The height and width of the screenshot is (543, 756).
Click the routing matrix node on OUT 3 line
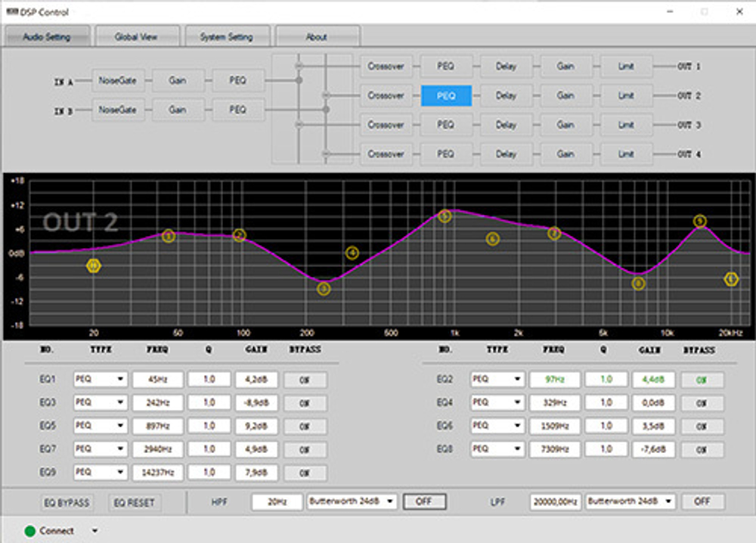click(x=299, y=125)
